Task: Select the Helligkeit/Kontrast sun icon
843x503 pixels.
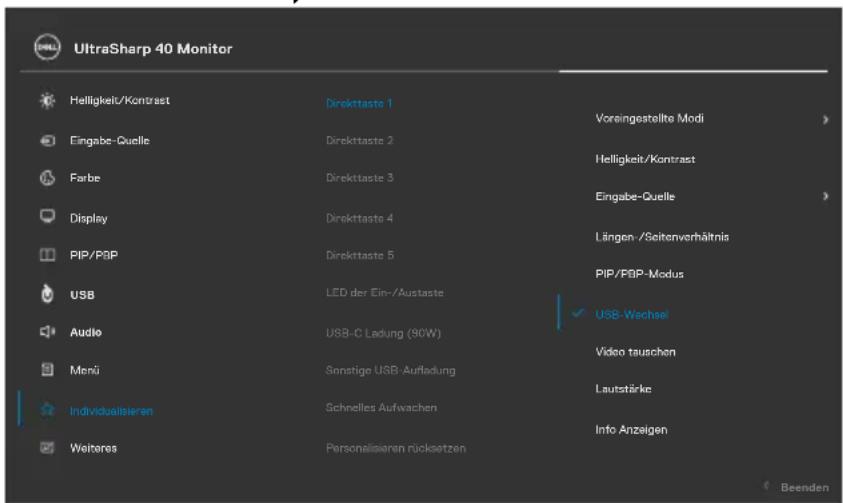Action: pos(47,100)
